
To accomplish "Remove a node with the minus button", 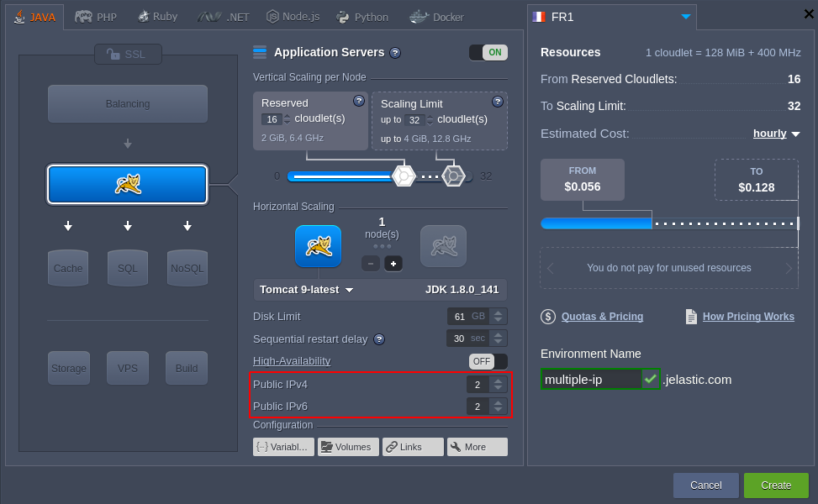I will tap(371, 264).
